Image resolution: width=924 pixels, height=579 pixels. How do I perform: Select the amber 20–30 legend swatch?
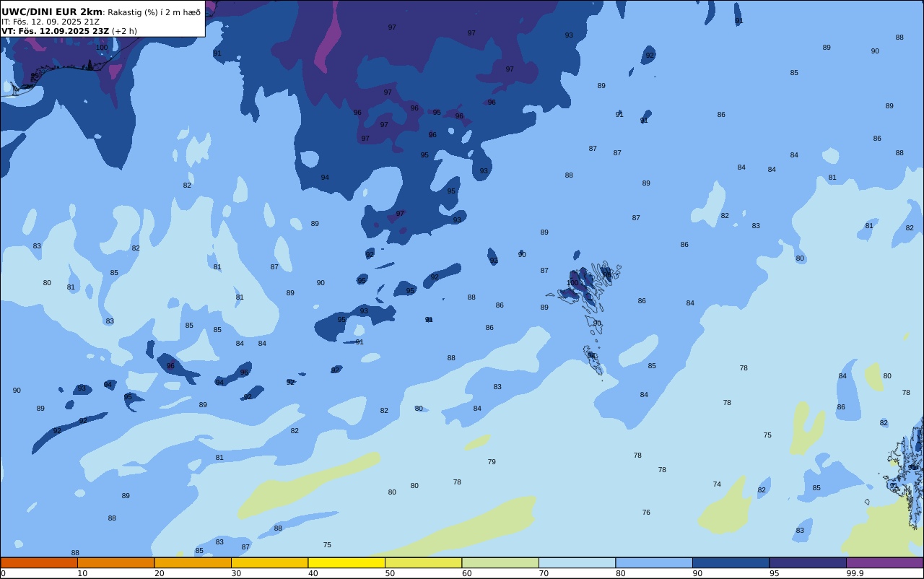[193, 562]
